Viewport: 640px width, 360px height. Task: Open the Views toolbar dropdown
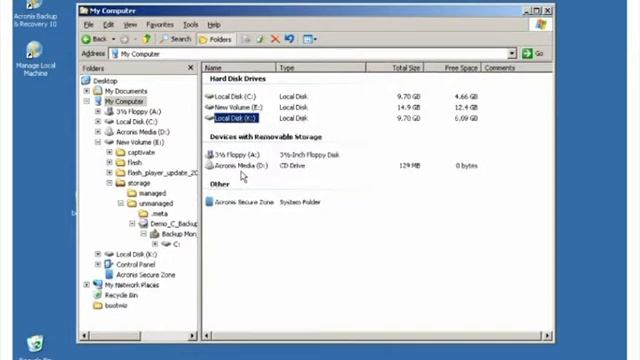(310, 39)
